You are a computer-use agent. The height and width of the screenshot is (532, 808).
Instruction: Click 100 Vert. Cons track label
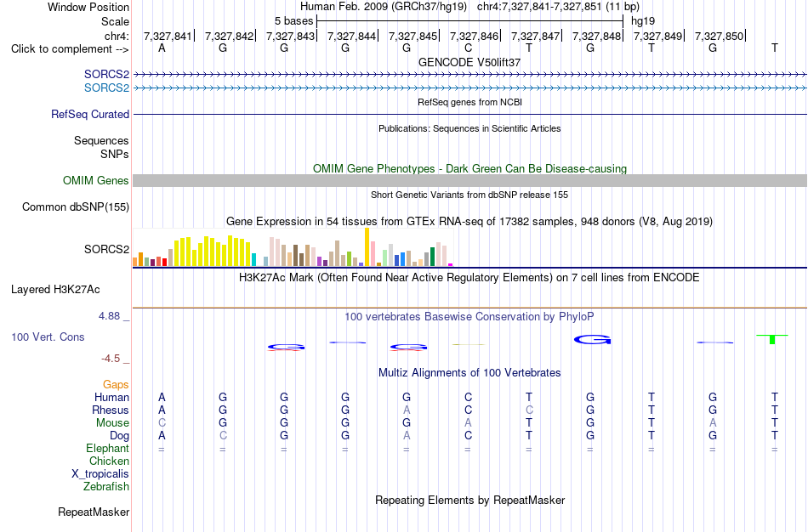click(x=48, y=337)
